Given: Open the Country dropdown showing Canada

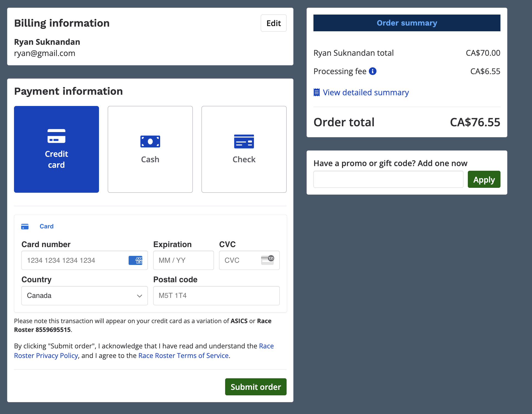Looking at the screenshot, I should coord(80,296).
